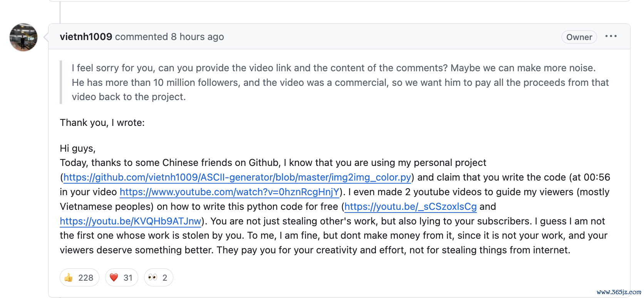Open the youtu.be/_sCSzoxlsCg video link

(411, 206)
